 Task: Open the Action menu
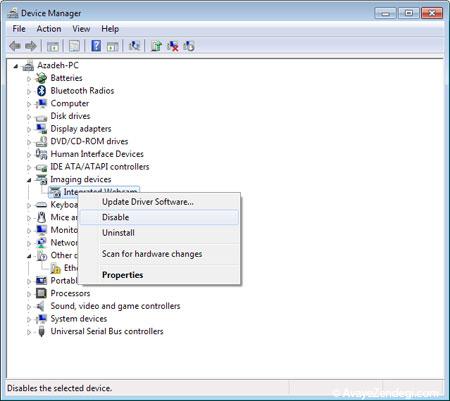pyautogui.click(x=49, y=29)
